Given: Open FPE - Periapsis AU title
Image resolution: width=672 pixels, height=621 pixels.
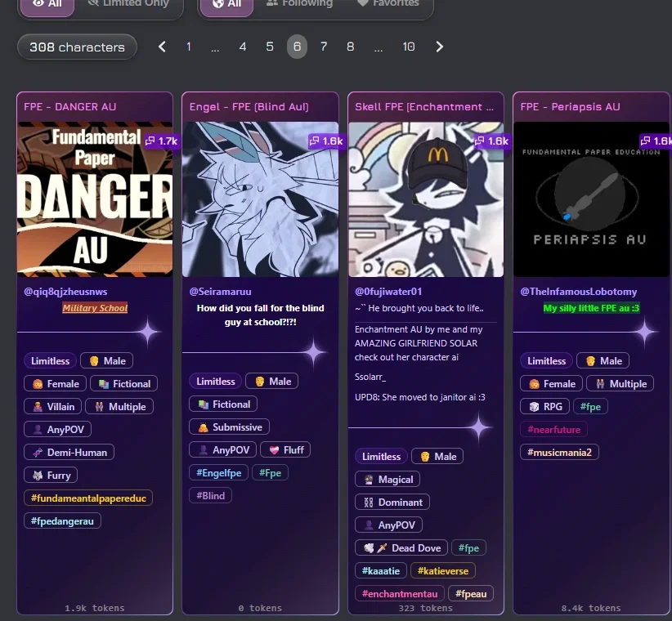Looking at the screenshot, I should point(570,107).
